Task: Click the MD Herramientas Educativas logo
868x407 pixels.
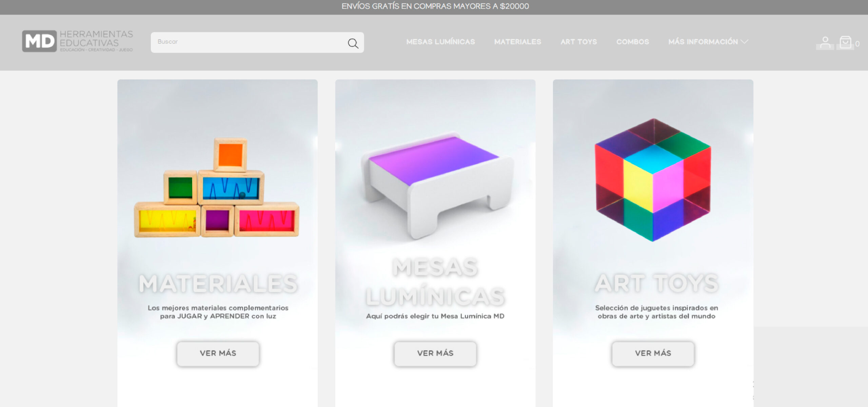Action: pos(78,41)
